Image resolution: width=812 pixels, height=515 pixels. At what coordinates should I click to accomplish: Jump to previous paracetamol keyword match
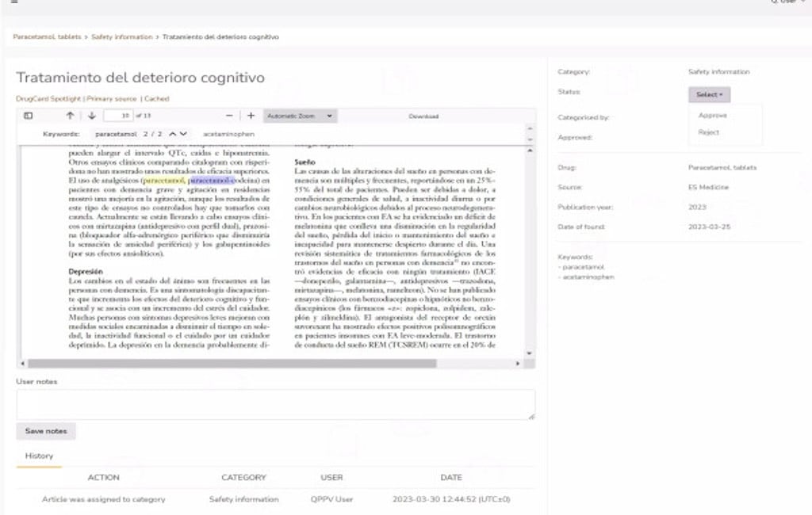pyautogui.click(x=172, y=134)
